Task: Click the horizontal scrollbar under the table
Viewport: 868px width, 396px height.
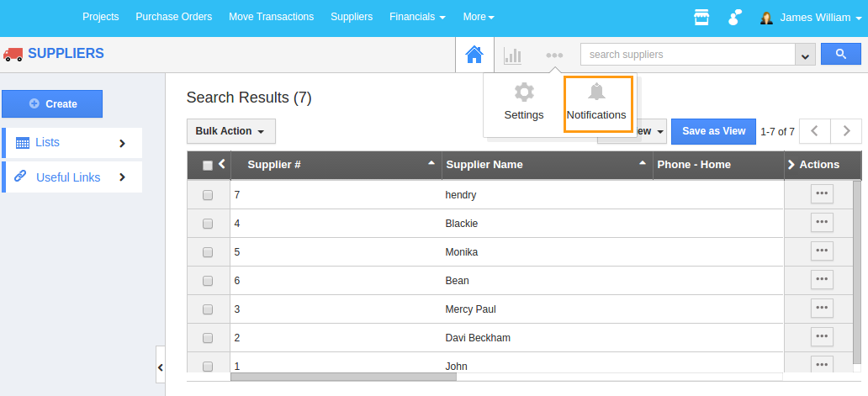Action: pos(343,377)
